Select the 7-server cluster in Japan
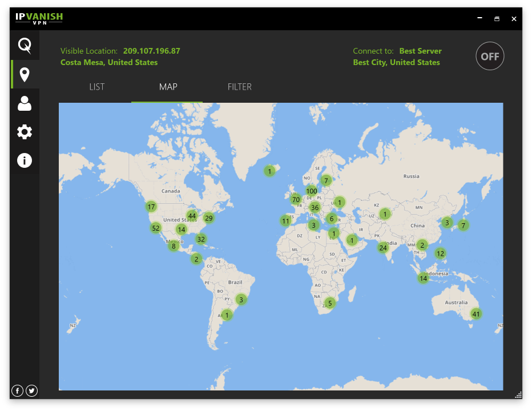Viewport: 532px width, 411px height. coord(463,225)
